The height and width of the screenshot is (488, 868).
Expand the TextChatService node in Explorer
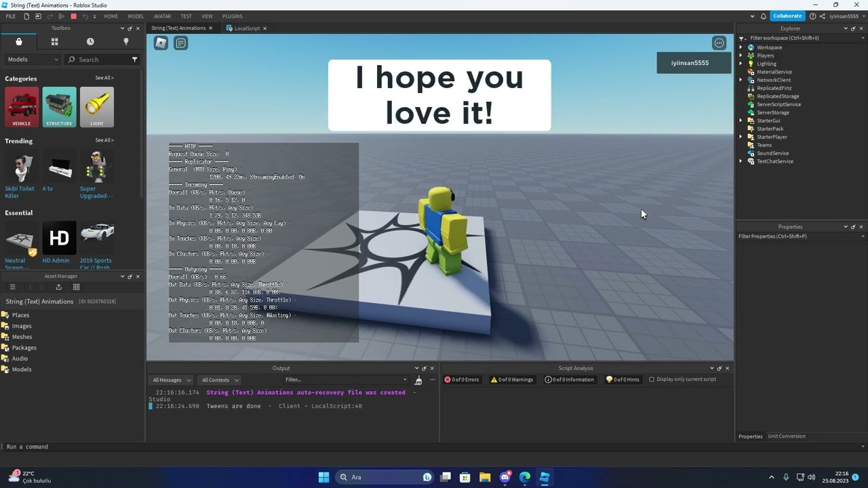(x=741, y=161)
